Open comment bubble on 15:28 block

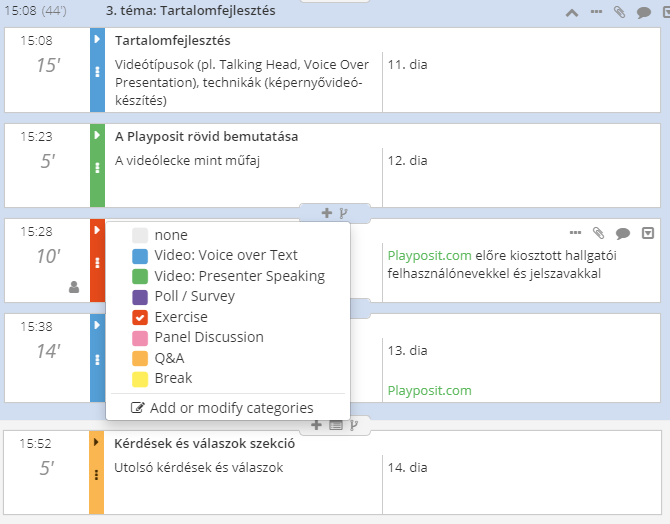pos(623,233)
